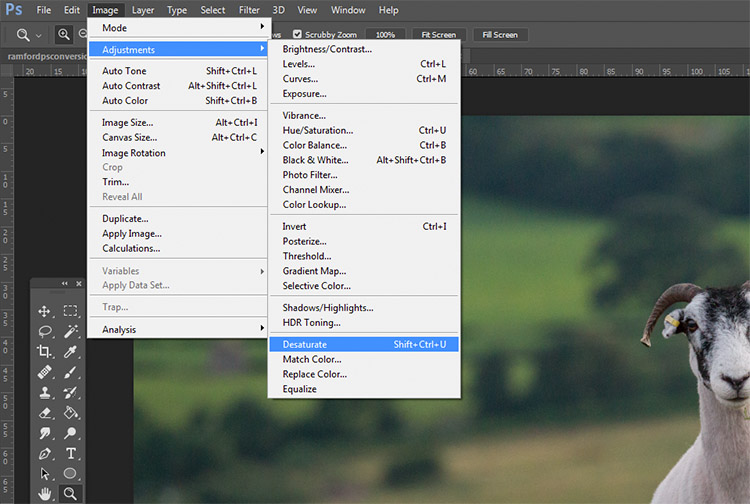Image resolution: width=750 pixels, height=504 pixels.
Task: Select the Eyedropper tool
Action: pyautogui.click(x=70, y=351)
